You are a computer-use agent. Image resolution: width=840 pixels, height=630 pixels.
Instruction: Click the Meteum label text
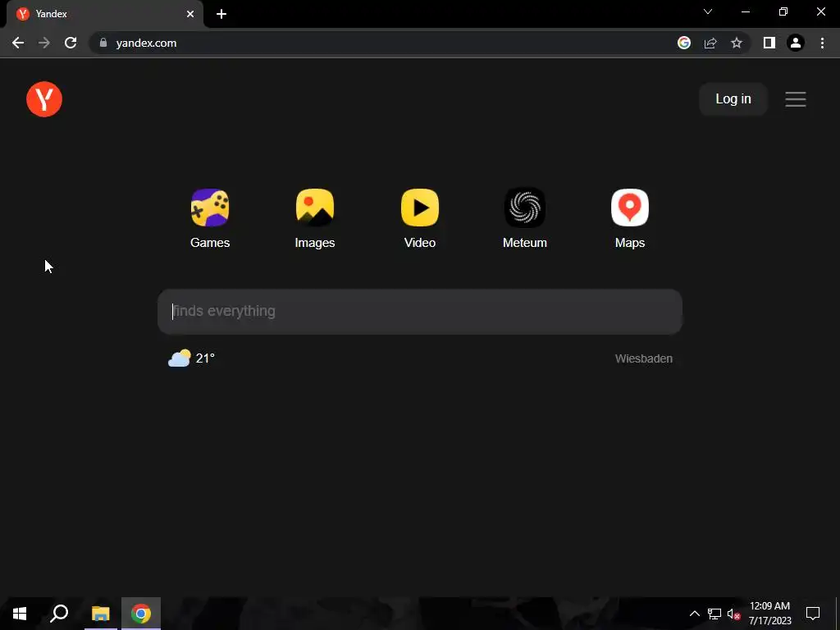(x=525, y=243)
